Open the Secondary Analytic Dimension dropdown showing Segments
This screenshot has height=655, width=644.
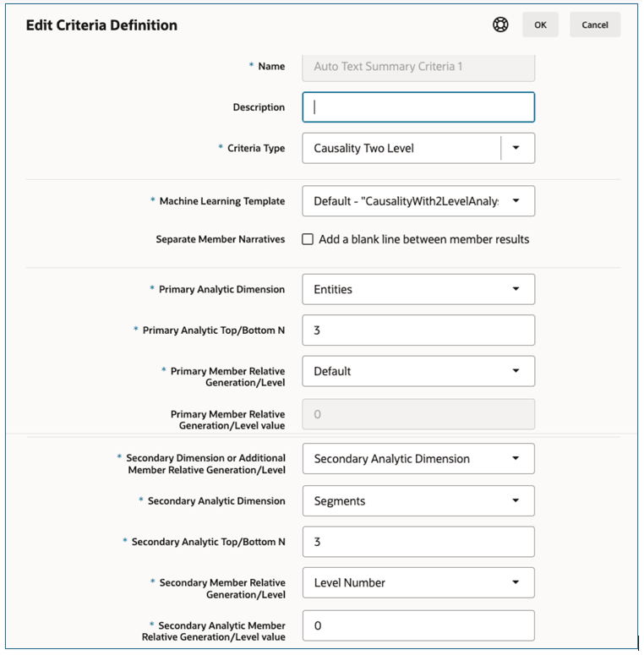pos(418,501)
